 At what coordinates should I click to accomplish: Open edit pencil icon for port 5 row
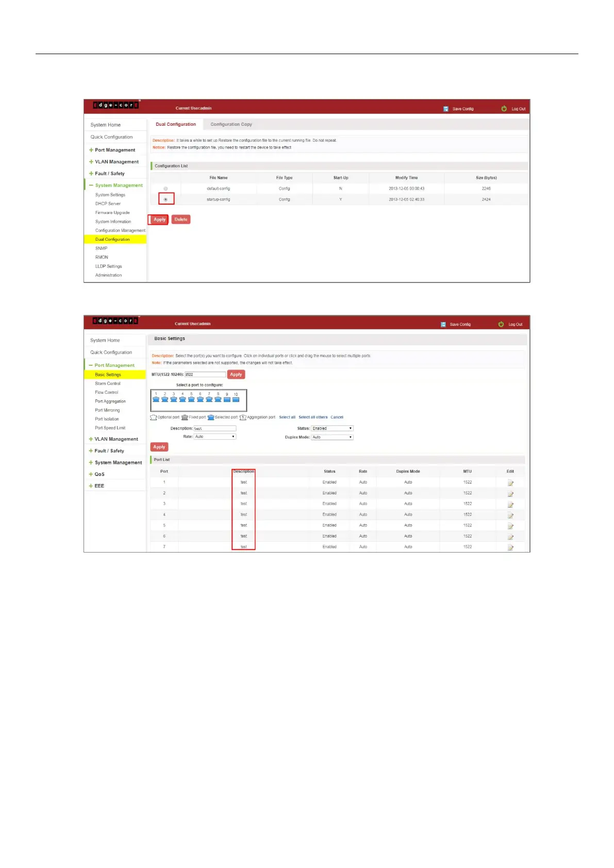tap(510, 526)
